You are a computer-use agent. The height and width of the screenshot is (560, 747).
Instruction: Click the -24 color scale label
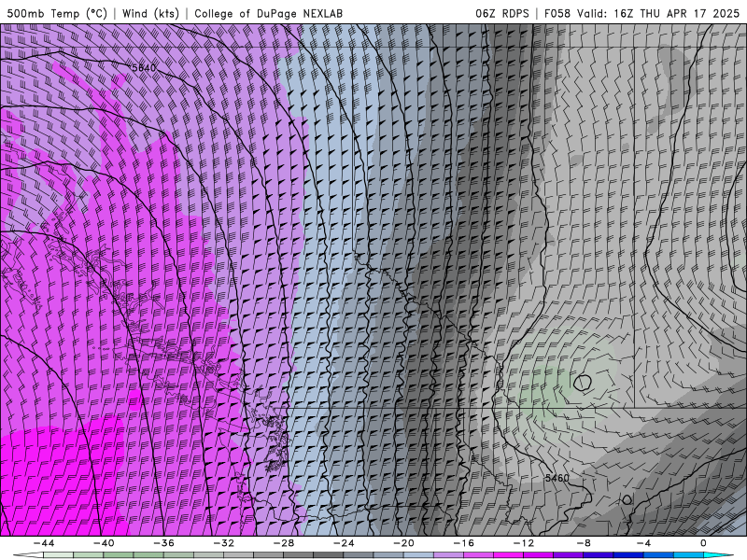click(344, 543)
